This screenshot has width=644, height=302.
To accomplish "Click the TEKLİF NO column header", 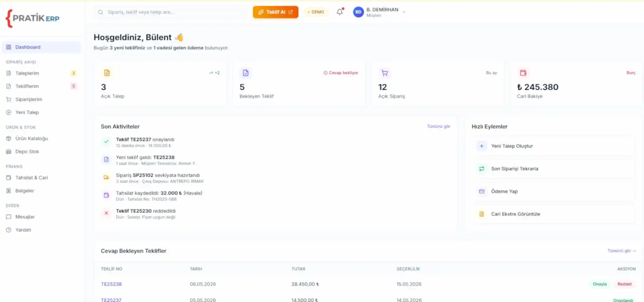I will (x=112, y=269).
